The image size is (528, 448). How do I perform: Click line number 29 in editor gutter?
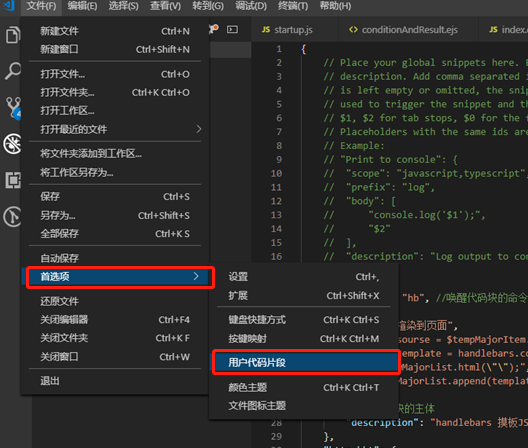tap(276, 437)
